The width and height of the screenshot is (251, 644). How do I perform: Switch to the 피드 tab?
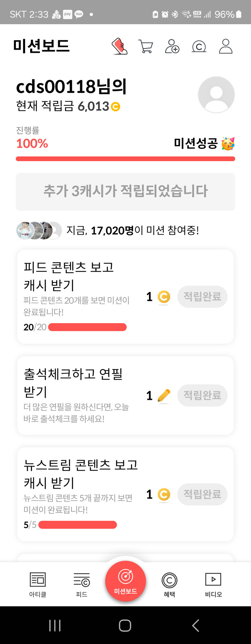pos(82,584)
